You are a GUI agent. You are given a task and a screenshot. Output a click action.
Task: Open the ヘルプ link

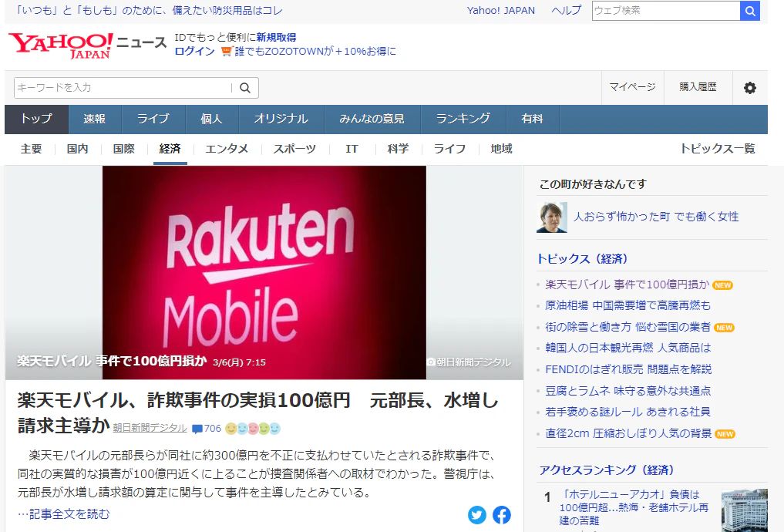tap(567, 11)
